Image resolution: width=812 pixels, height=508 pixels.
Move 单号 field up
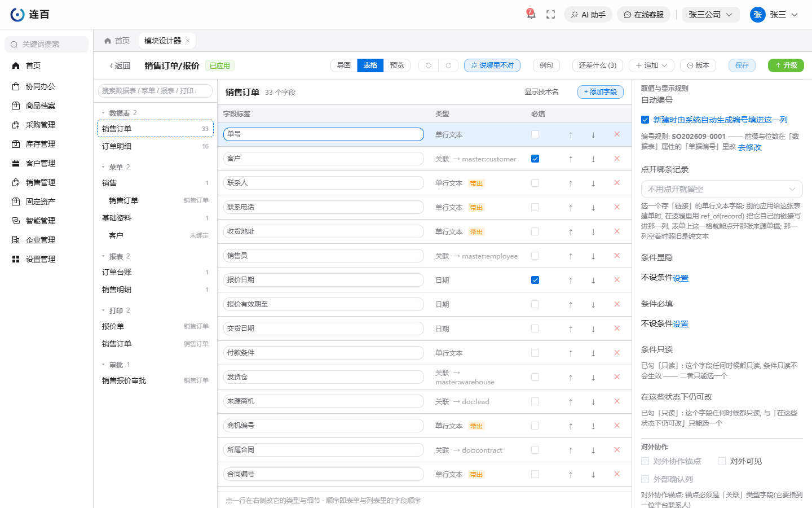pos(571,134)
